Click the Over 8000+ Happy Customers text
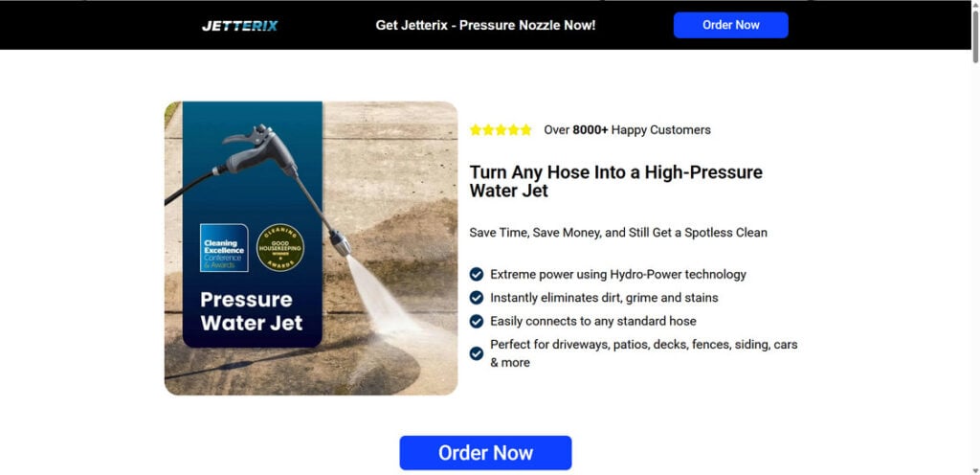The image size is (980, 475). 627,130
